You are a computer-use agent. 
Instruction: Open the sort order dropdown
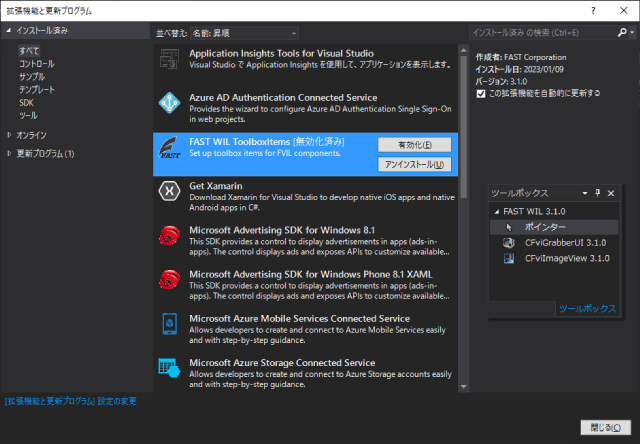(x=244, y=33)
